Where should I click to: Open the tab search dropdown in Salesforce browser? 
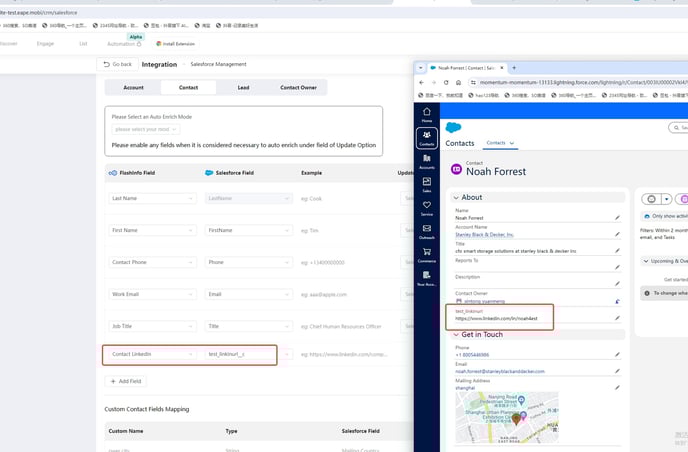[x=420, y=68]
